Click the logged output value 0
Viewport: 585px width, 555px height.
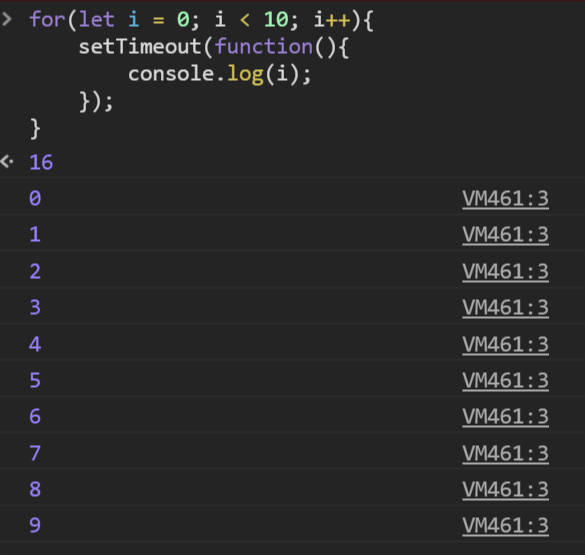pos(35,198)
